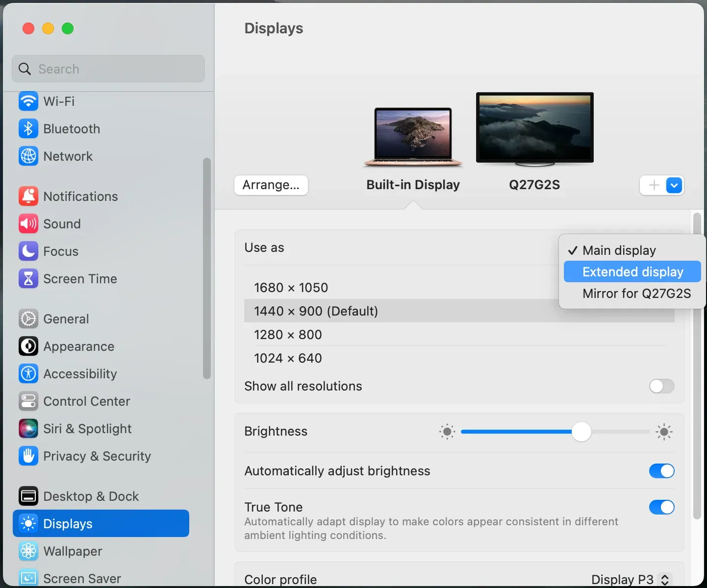Open the Network globe icon

tap(28, 156)
